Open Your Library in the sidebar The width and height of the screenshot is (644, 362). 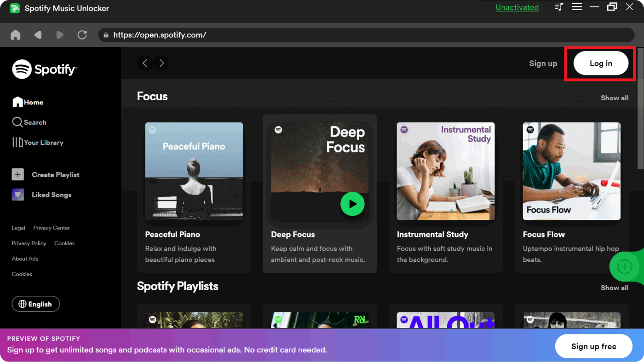38,143
